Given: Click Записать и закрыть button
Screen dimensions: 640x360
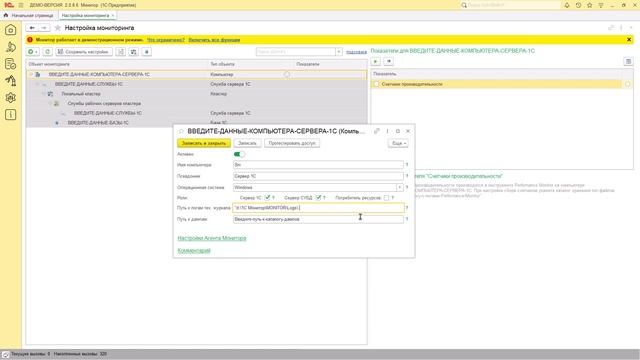Looking at the screenshot, I should pos(204,143).
